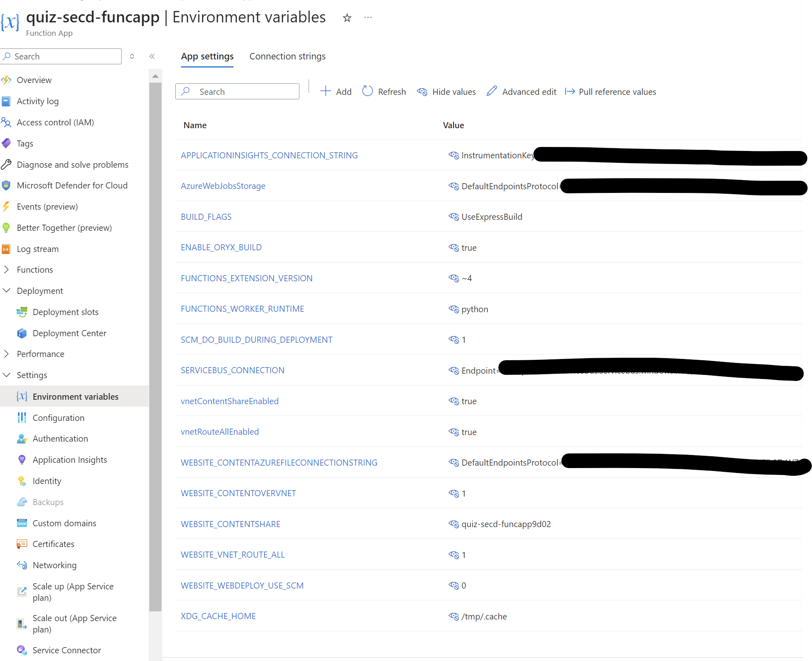
Task: Open Custom domains page
Action: (x=64, y=523)
